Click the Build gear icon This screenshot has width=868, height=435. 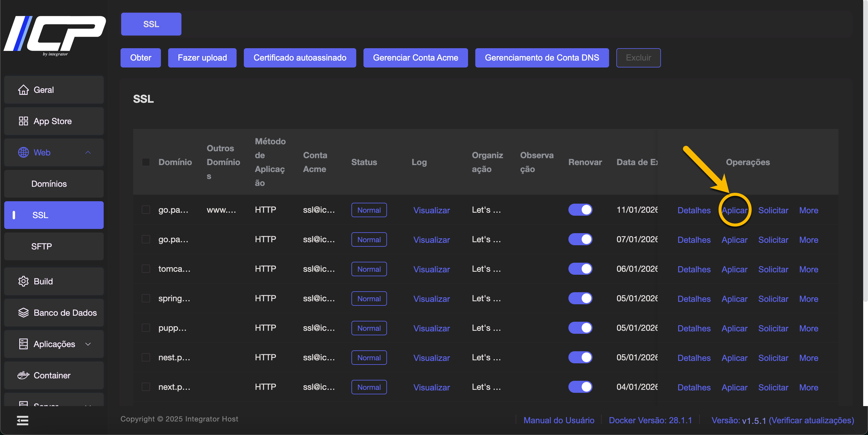point(23,281)
